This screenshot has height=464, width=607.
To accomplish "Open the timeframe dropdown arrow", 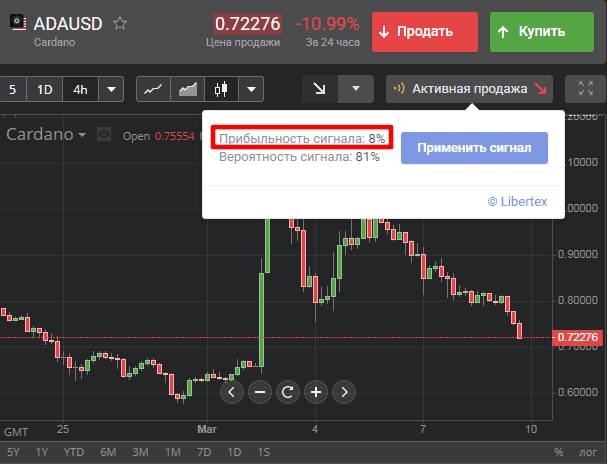I will [111, 89].
